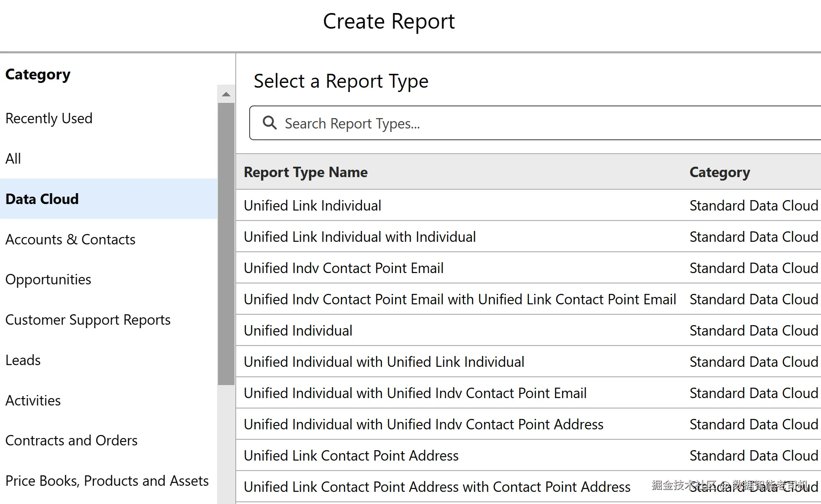Click the category list scroll-up arrow

226,94
